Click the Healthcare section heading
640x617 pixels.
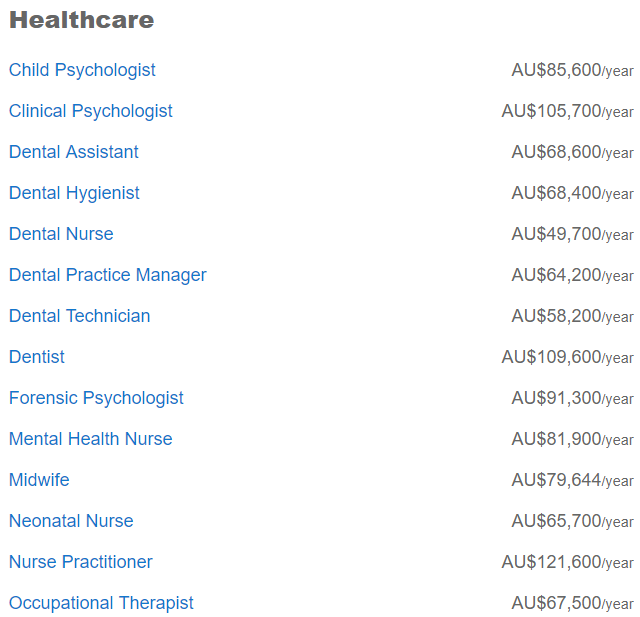82,20
